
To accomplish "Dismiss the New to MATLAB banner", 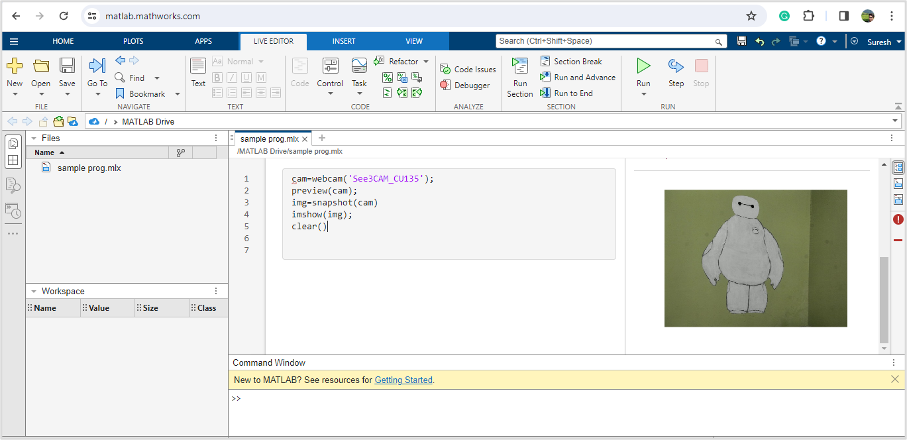I will coord(895,379).
